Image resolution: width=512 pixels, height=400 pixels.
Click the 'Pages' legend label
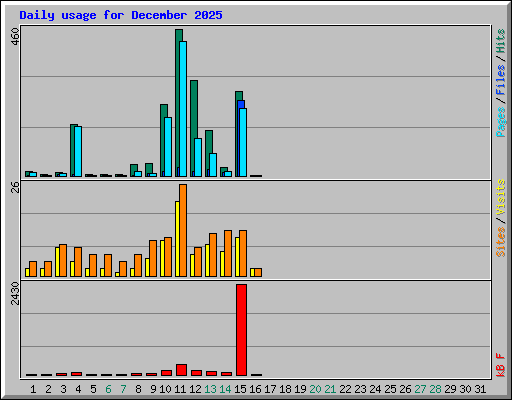click(x=501, y=122)
